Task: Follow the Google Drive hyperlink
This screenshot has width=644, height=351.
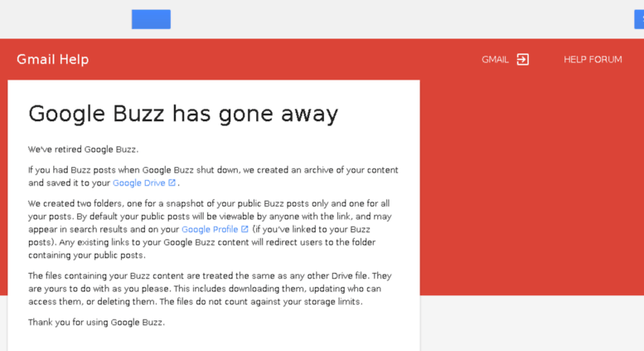Action: tap(138, 183)
